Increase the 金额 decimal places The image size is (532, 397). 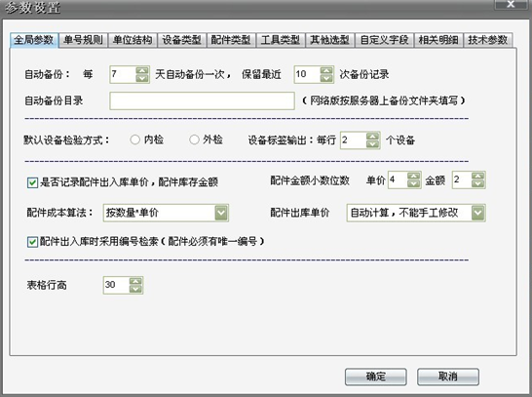pyautogui.click(x=477, y=176)
